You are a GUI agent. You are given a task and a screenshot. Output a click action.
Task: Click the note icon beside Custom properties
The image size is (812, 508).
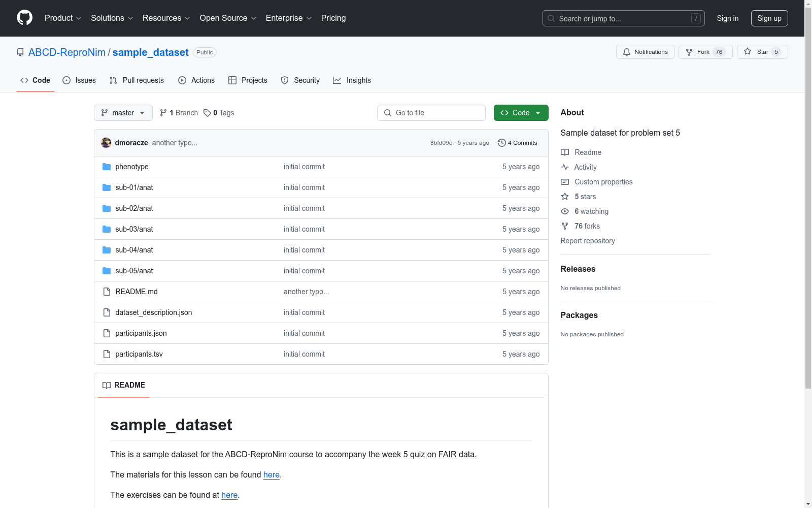coord(565,182)
